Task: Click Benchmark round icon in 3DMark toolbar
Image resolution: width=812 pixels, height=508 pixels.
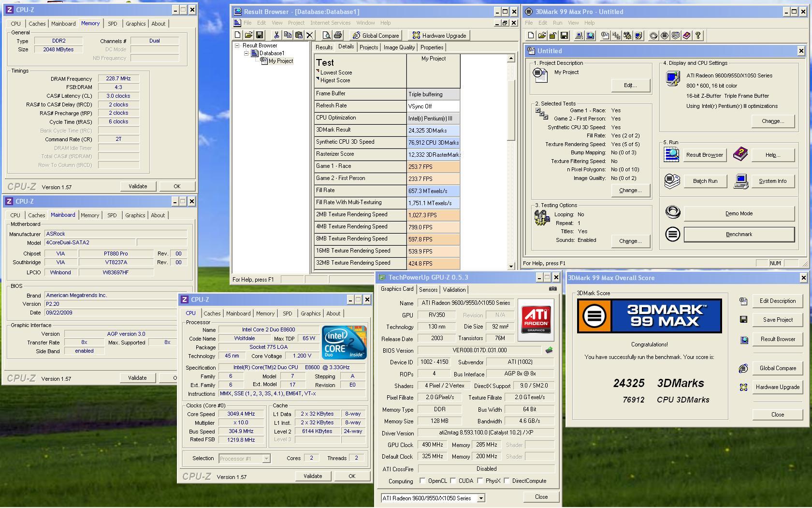Action: [x=665, y=35]
